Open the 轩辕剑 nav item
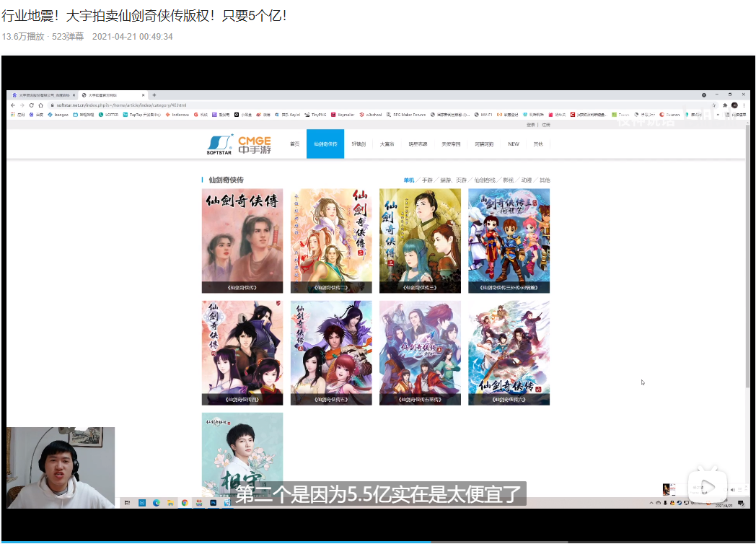This screenshot has height=544, width=756. pos(359,144)
